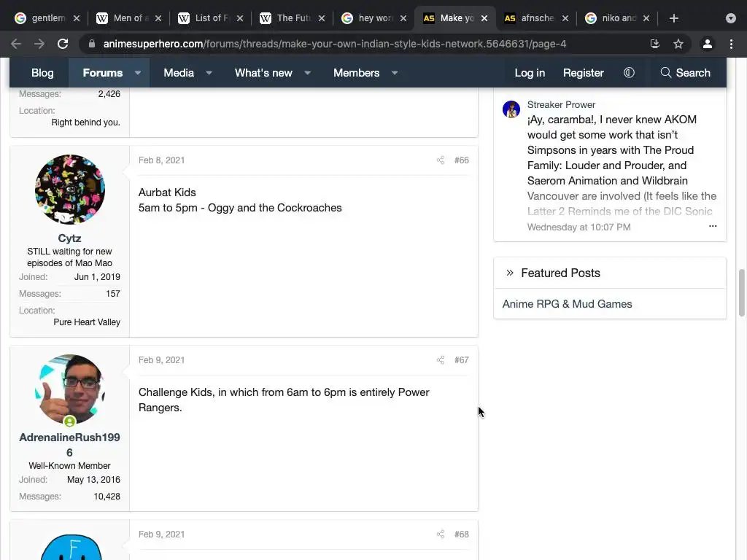Close the 'The Futu' tab
This screenshot has width=747, height=560.
pyautogui.click(x=322, y=18)
